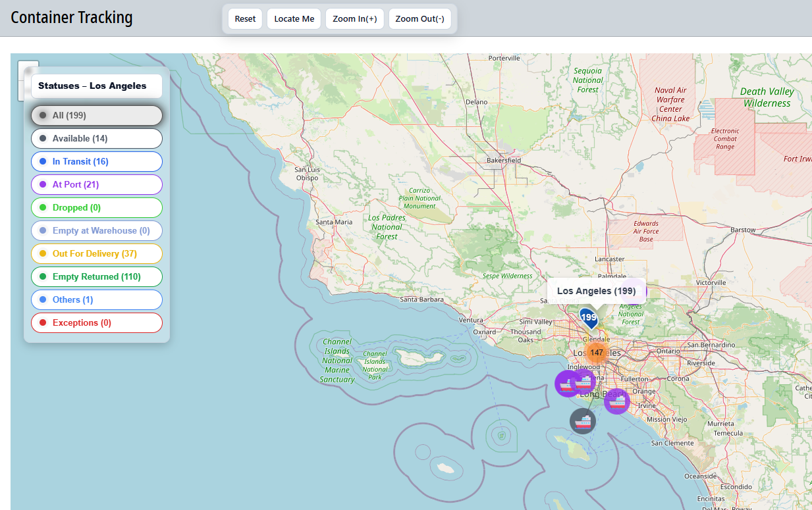Show Exceptions (0) containers
This screenshot has width=812, height=510.
97,323
